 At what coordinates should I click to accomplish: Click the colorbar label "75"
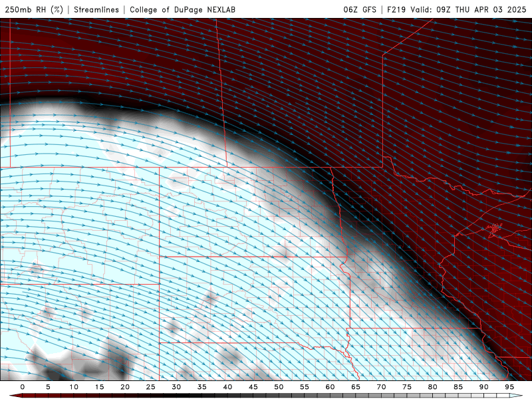click(x=407, y=387)
